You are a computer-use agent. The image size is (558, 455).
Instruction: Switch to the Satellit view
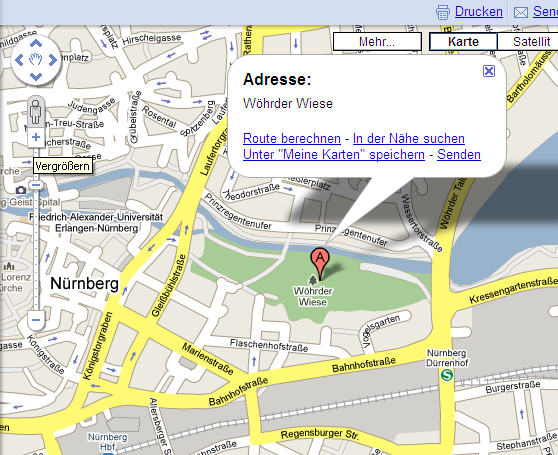(x=528, y=42)
